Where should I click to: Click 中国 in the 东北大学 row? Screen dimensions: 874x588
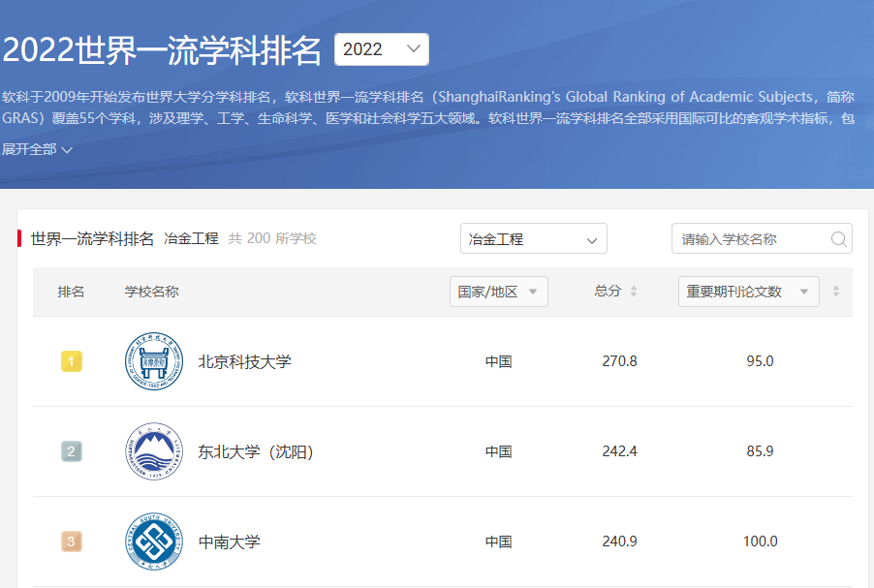498,452
